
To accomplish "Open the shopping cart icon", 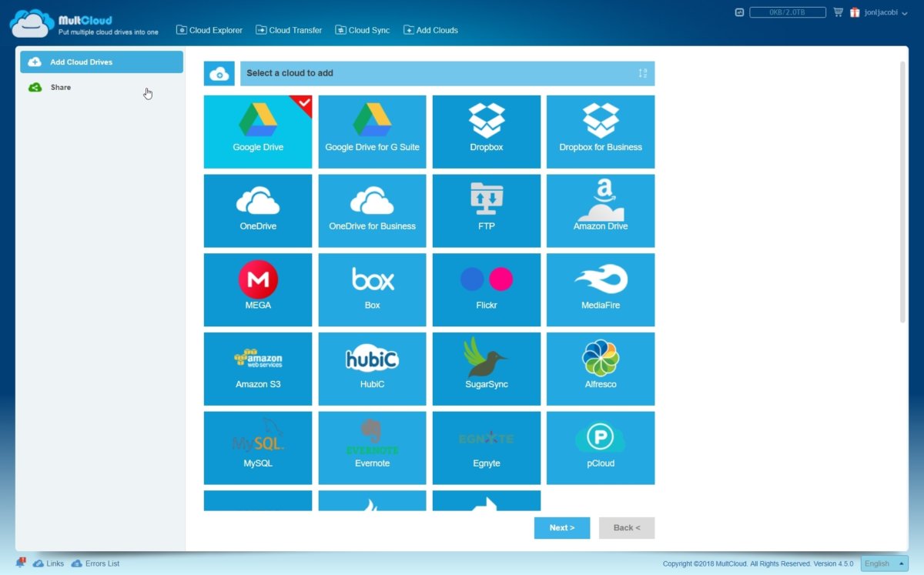I will coord(838,12).
